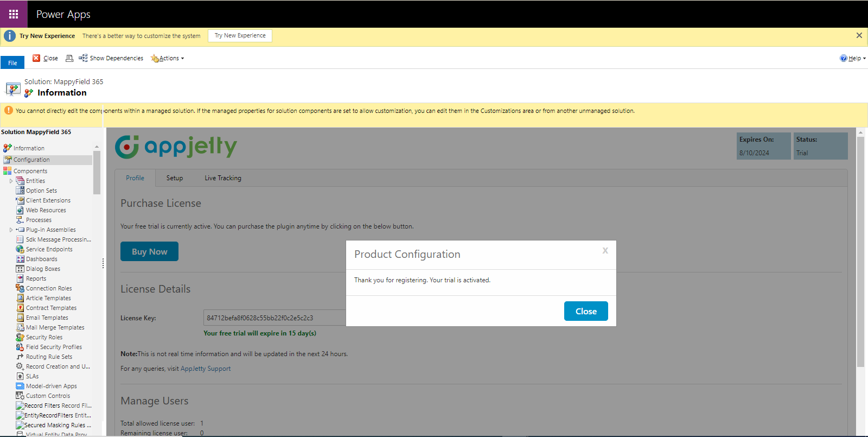The height and width of the screenshot is (437, 868).
Task: Click Close label in toolbar
Action: point(50,58)
